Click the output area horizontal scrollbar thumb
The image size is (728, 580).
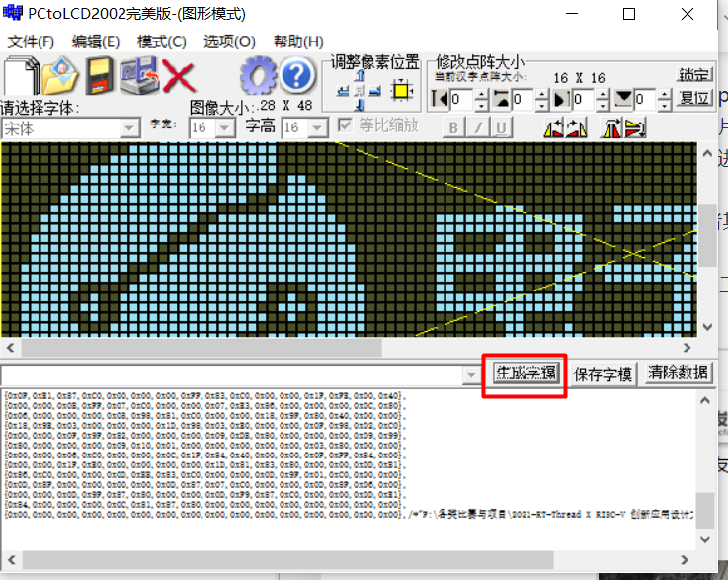(x=287, y=560)
